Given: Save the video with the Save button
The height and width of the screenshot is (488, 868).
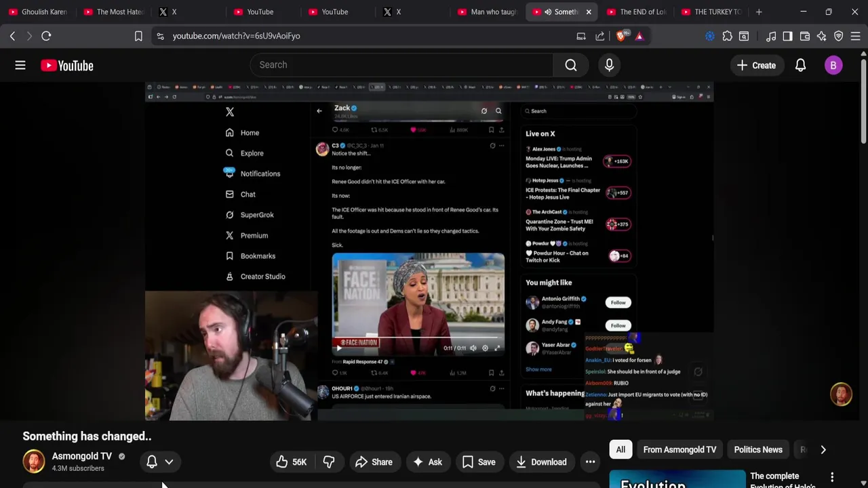Looking at the screenshot, I should pyautogui.click(x=479, y=462).
